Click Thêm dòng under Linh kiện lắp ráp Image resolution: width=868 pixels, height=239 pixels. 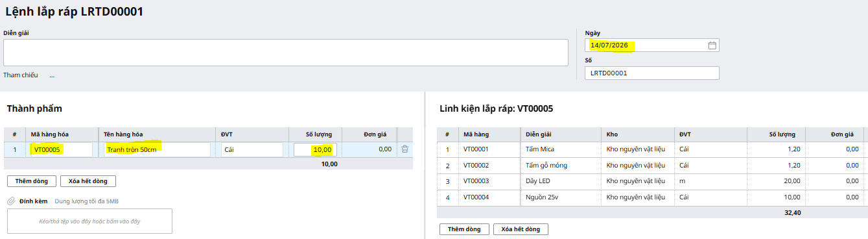[x=464, y=229]
